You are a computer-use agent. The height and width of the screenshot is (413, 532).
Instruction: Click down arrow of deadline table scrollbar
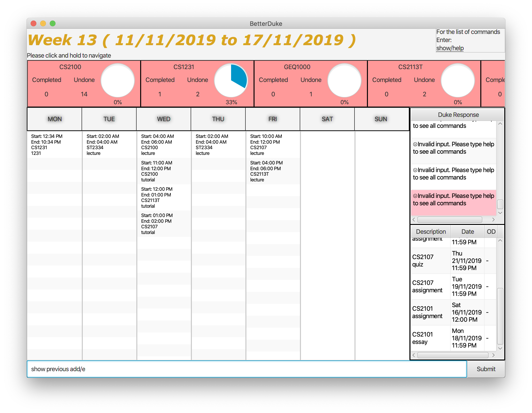click(x=500, y=348)
